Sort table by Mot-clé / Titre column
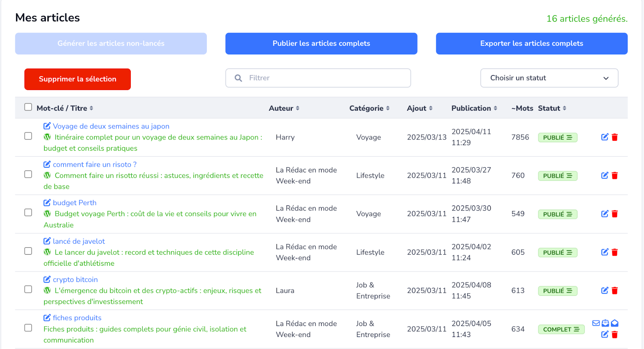The height and width of the screenshot is (349, 644). pos(65,108)
